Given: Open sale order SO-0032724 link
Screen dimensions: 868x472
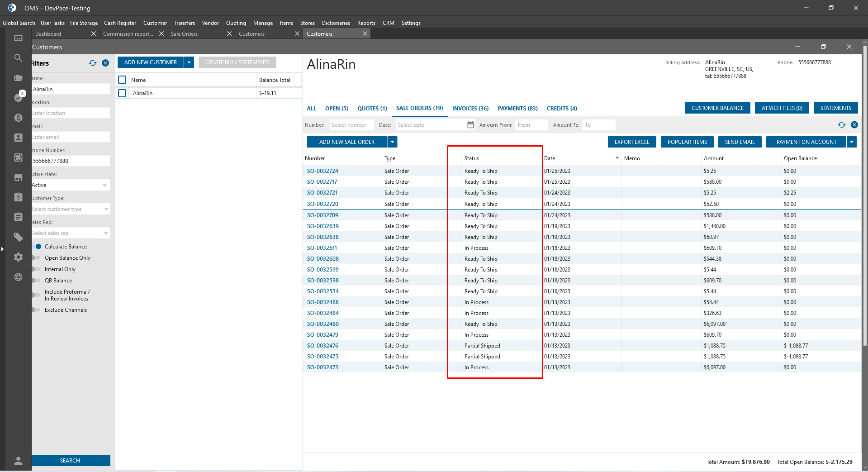Looking at the screenshot, I should (x=323, y=171).
